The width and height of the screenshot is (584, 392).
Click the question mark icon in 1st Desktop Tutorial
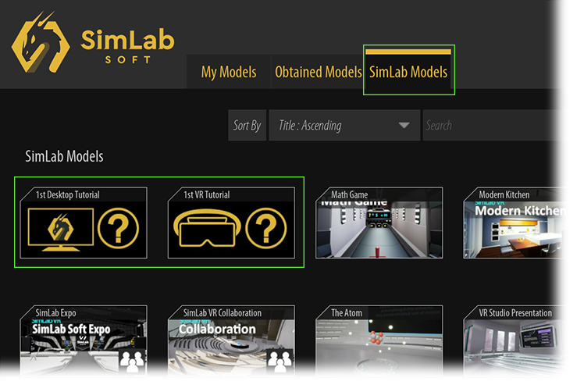[119, 228]
